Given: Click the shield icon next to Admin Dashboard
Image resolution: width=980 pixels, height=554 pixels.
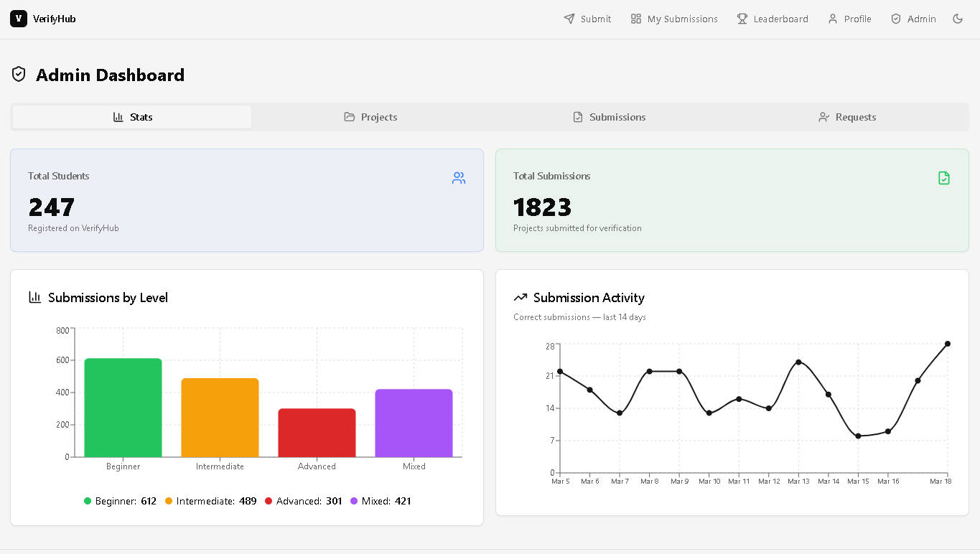Looking at the screenshot, I should tap(19, 75).
